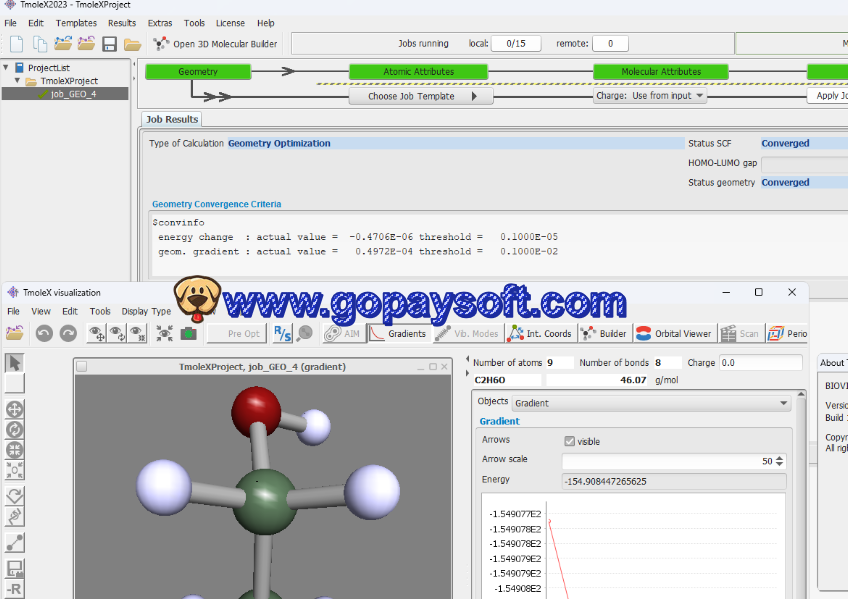The height and width of the screenshot is (599, 848).
Task: Click the green Geometry workflow button
Action: click(198, 71)
